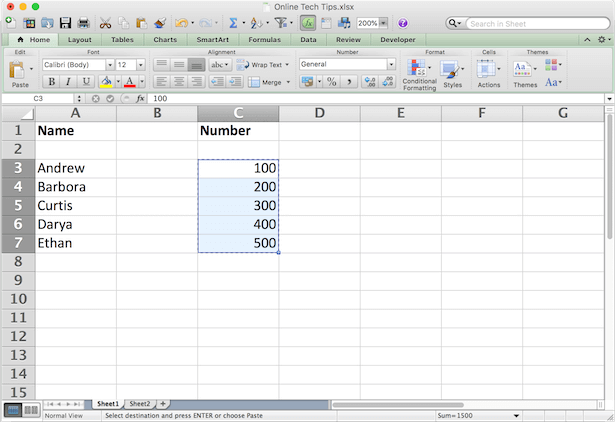Toggle Italic formatting
Screen dimensions: 615x422
tap(68, 82)
